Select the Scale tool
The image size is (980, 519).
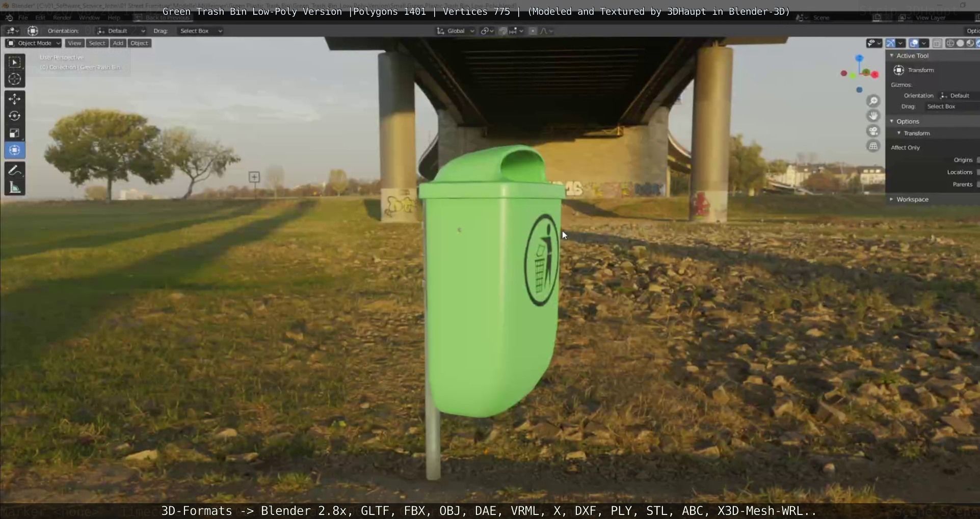[14, 133]
